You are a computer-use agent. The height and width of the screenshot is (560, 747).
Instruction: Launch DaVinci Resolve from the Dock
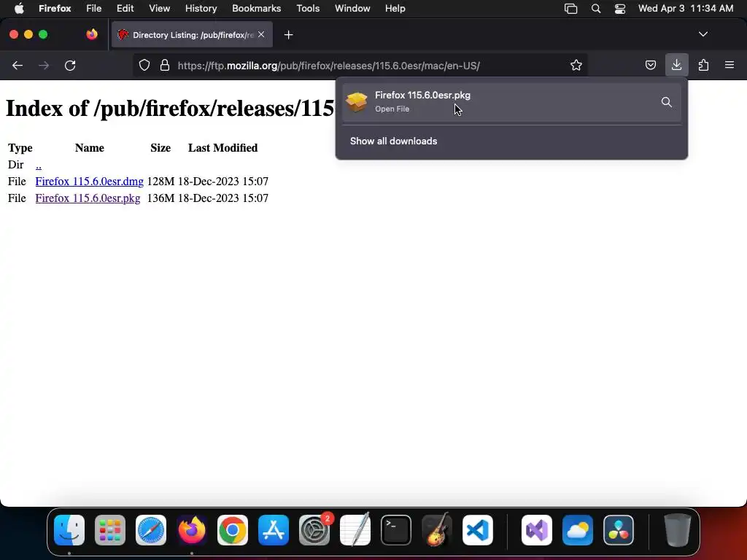(619, 530)
